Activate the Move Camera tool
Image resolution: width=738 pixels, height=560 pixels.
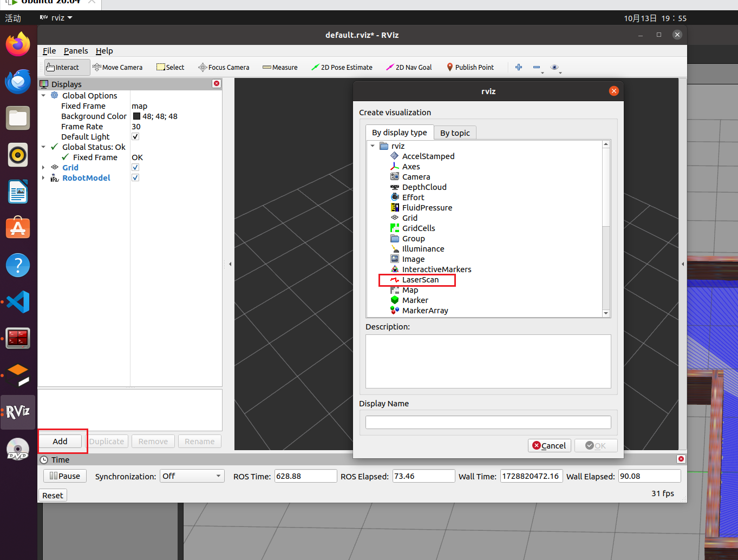pyautogui.click(x=117, y=67)
